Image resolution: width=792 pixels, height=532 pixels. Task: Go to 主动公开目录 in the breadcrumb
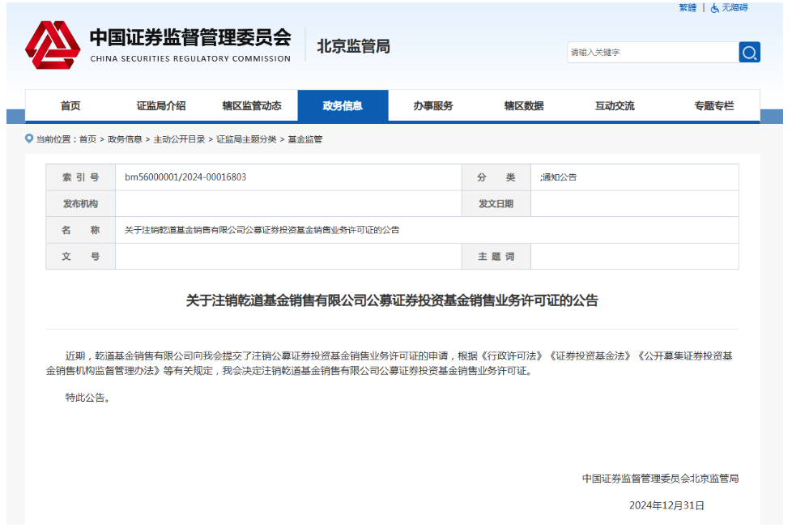click(179, 139)
